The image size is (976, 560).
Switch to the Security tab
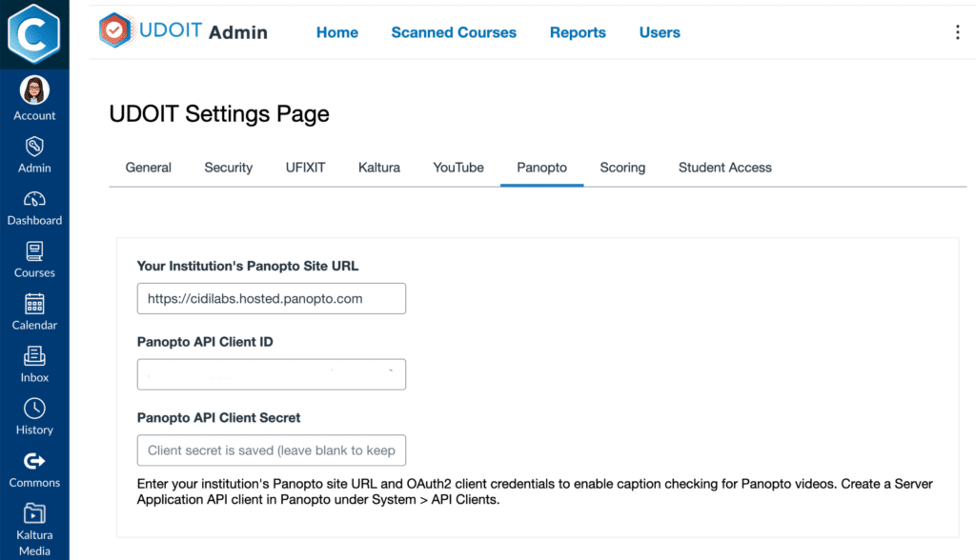click(x=229, y=168)
